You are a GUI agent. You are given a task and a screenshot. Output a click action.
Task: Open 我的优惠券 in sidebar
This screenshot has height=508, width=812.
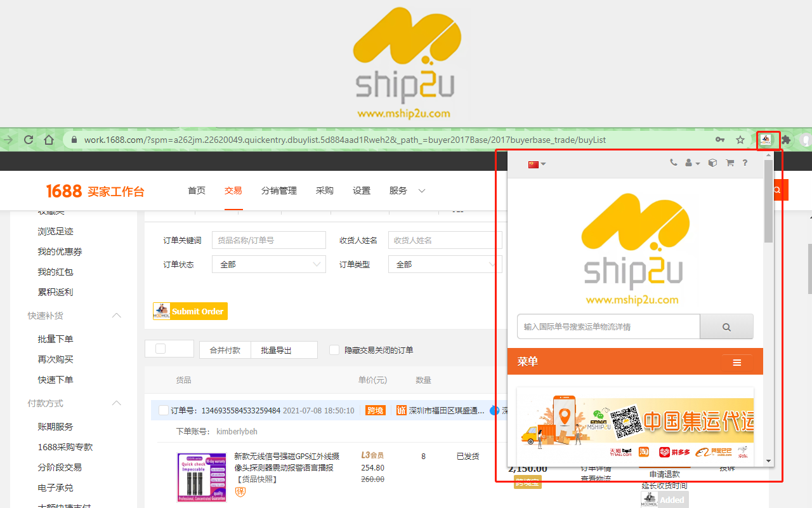tap(60, 251)
